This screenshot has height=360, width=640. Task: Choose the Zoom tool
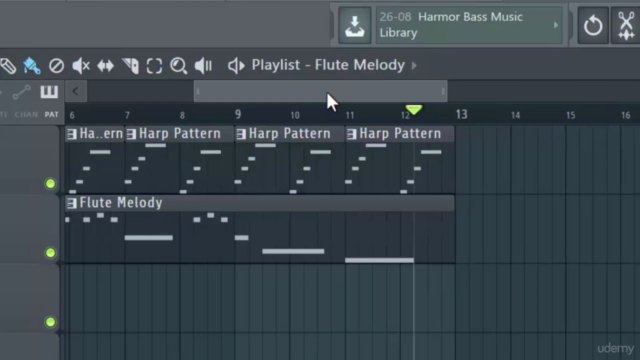point(178,66)
